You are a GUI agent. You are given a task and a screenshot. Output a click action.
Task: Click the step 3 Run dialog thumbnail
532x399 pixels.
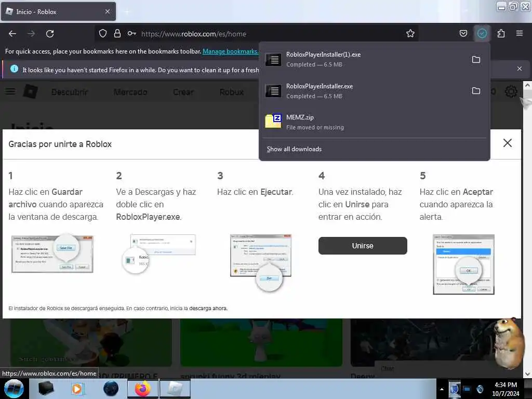(261, 262)
